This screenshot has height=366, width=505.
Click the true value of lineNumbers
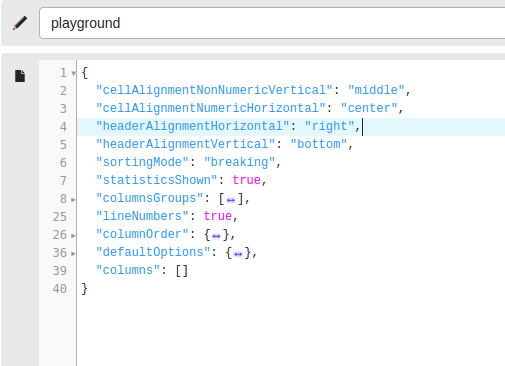tap(218, 216)
